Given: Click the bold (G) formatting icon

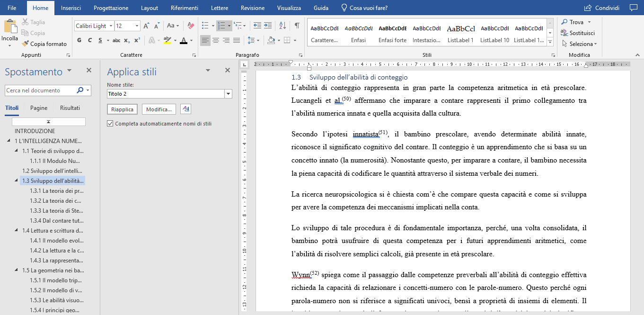Looking at the screenshot, I should (x=79, y=40).
